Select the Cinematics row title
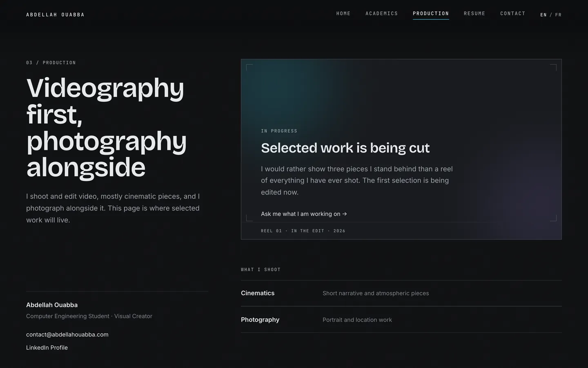The width and height of the screenshot is (588, 368). (x=258, y=293)
